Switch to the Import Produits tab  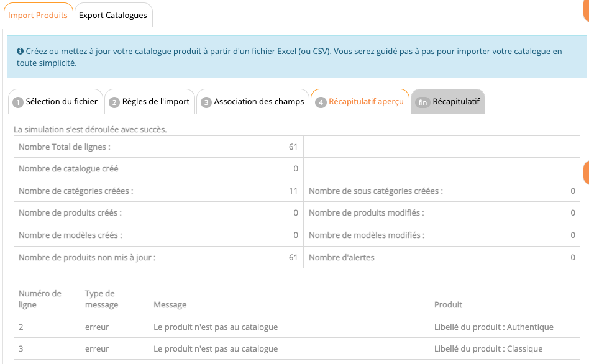pos(38,15)
